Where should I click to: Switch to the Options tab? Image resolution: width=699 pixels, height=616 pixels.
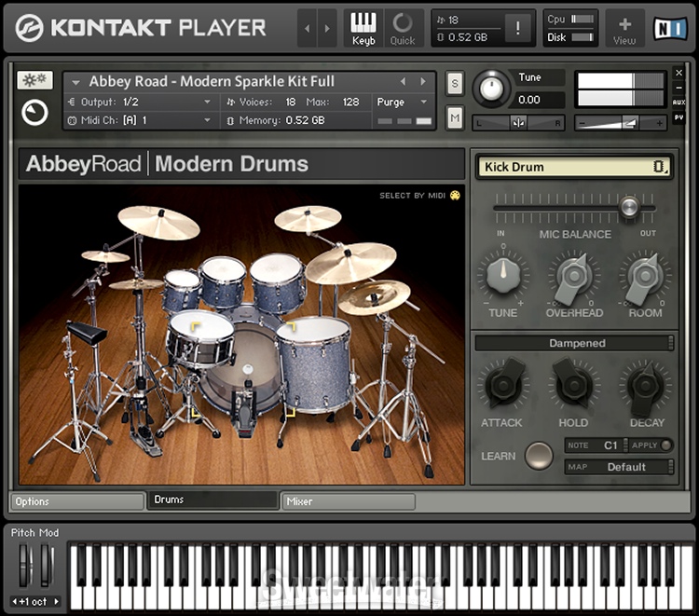click(x=78, y=501)
